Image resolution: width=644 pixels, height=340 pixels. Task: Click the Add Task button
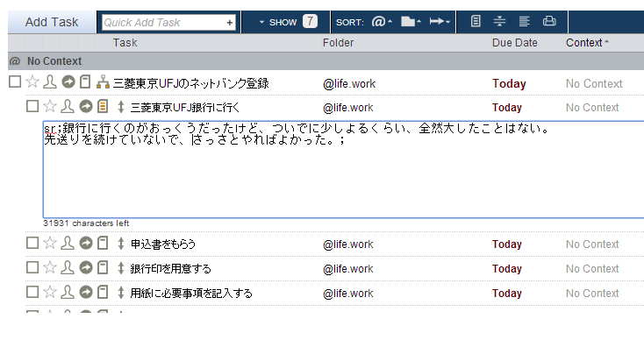pos(52,22)
